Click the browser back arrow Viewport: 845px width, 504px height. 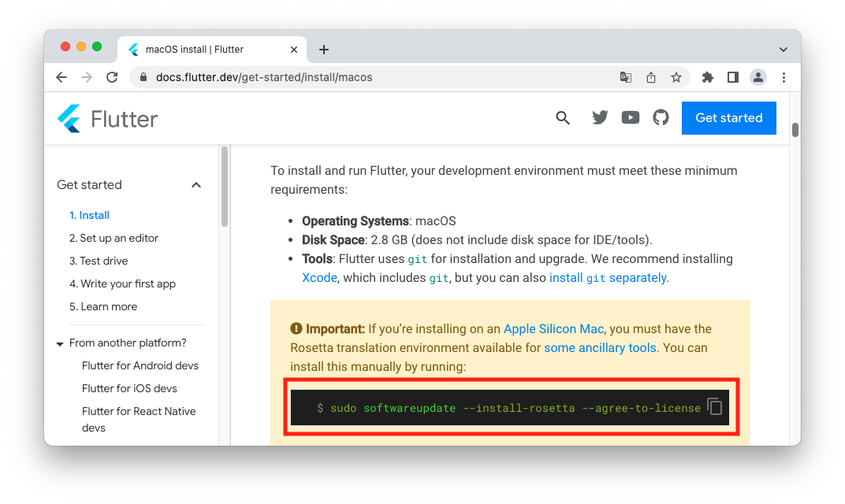coord(61,77)
